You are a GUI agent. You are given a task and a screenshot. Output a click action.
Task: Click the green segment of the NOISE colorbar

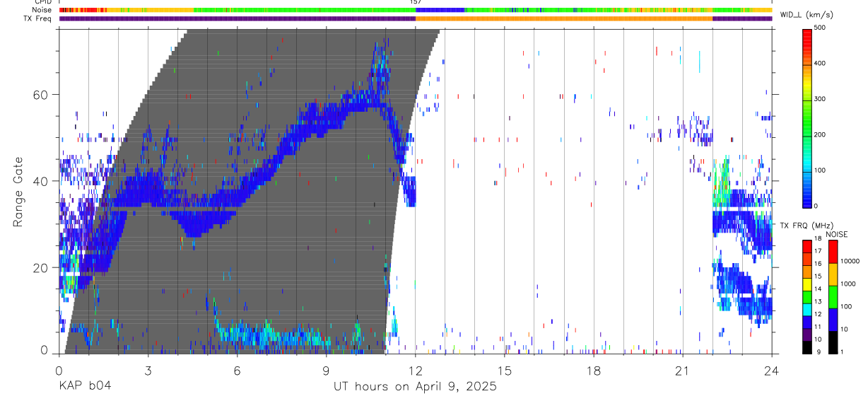tap(832, 297)
